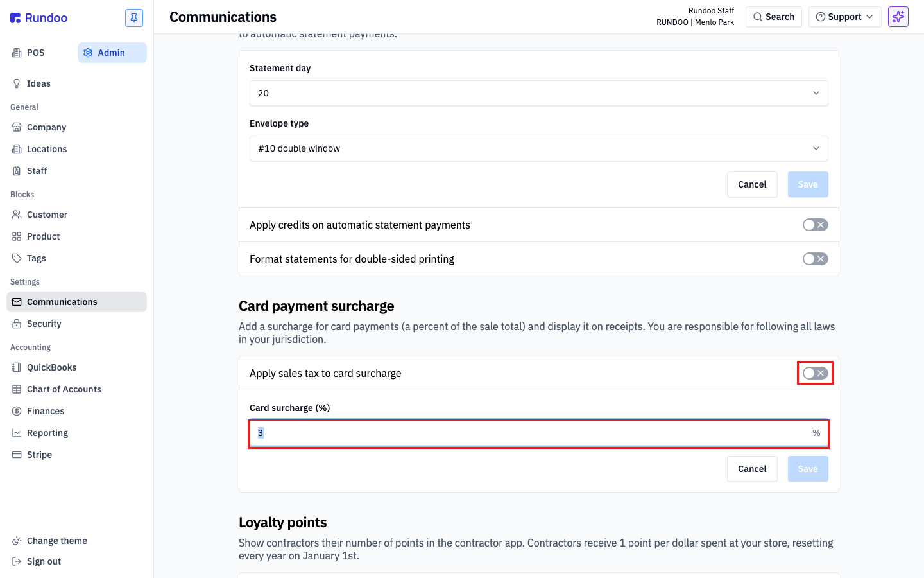This screenshot has height=578, width=924.
Task: Open the Staff page
Action: click(77, 171)
